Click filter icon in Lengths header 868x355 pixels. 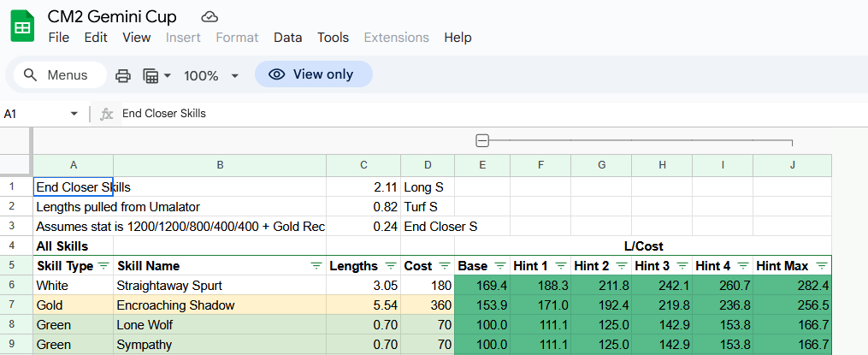(x=391, y=266)
